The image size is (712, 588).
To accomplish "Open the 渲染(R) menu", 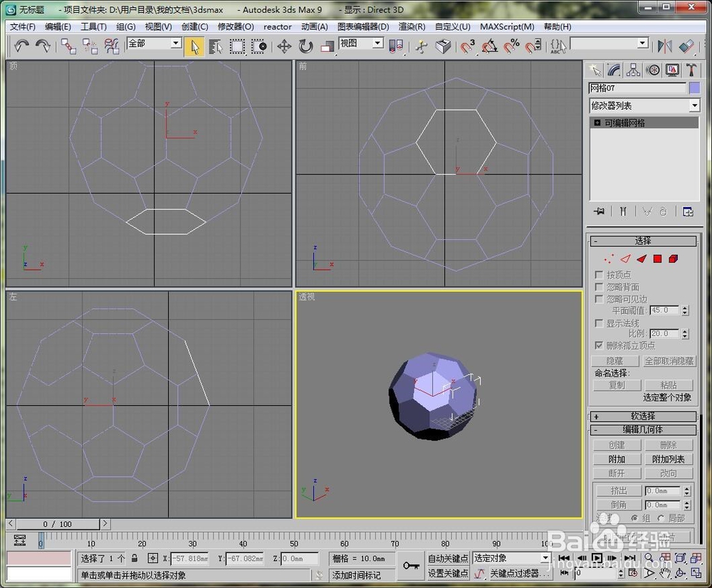I will (x=412, y=27).
